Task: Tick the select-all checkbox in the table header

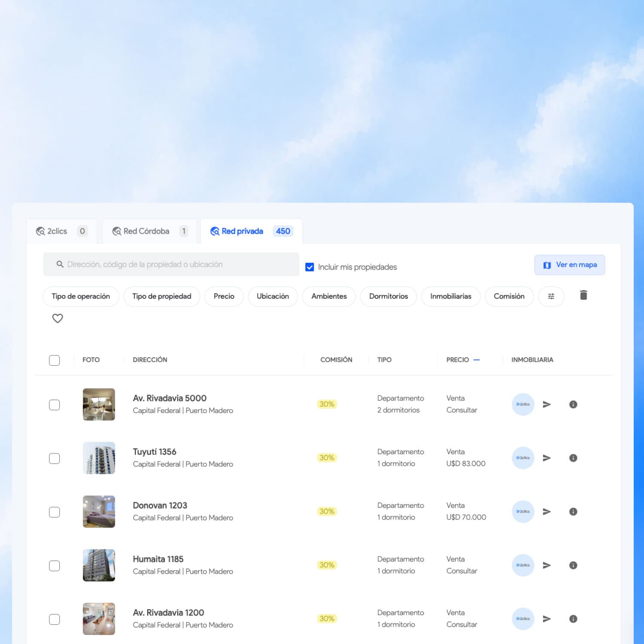Action: click(55, 360)
